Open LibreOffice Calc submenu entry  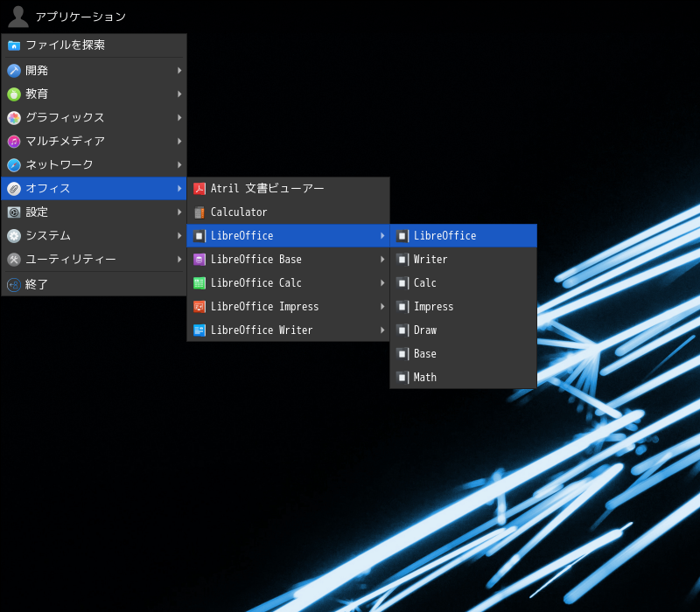click(x=289, y=283)
